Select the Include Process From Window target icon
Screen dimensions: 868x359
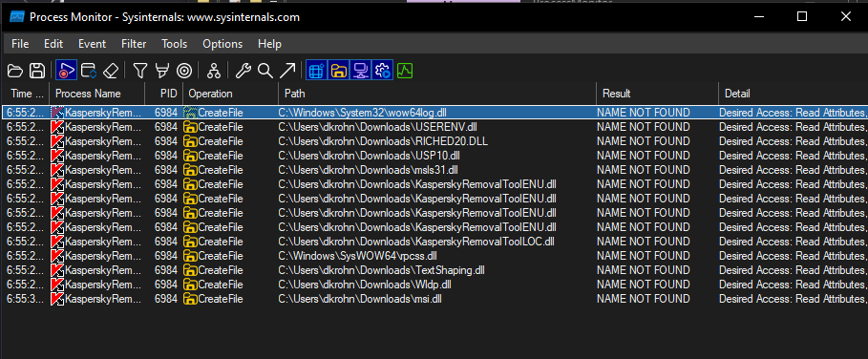[x=184, y=71]
